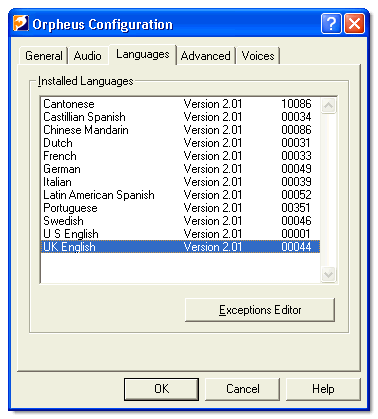Select Latin American Spanish row
Image resolution: width=378 pixels, height=419 pixels.
click(x=180, y=195)
